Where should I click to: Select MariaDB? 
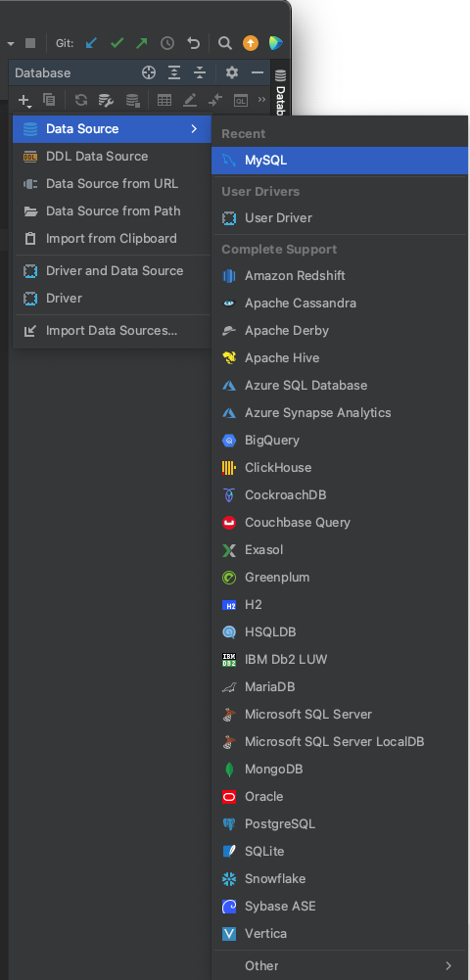click(340, 687)
